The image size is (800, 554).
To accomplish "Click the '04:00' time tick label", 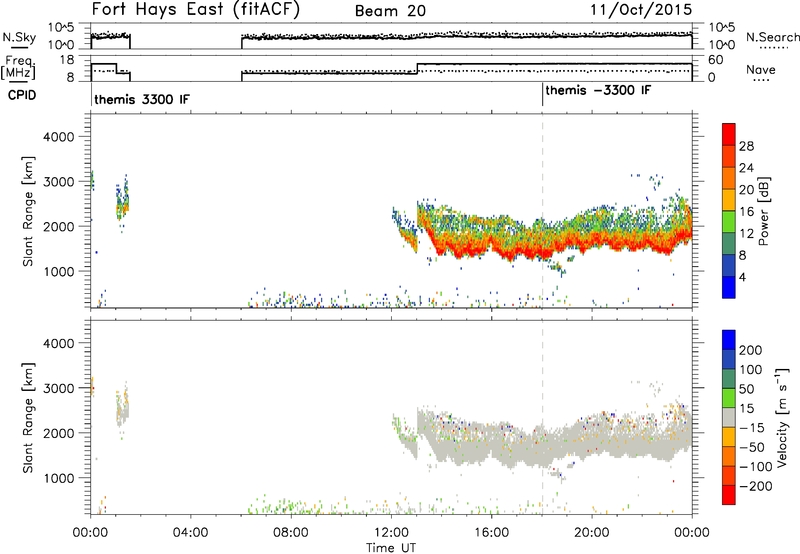I will [x=191, y=533].
